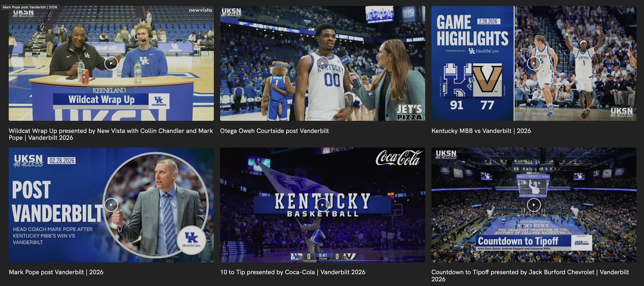Open 'Wildcat Wrap Up presented by New Vista' title
This screenshot has height=286, width=644.
click(111, 134)
